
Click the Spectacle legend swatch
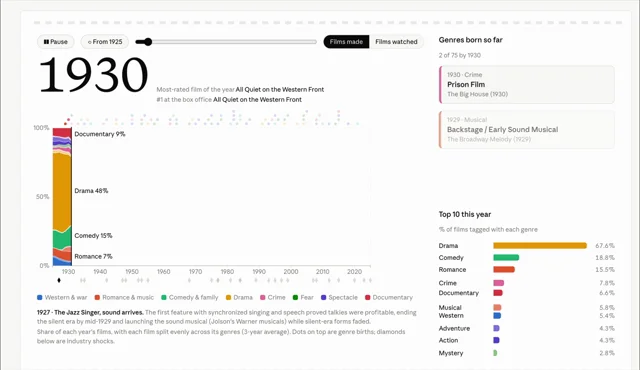324,297
